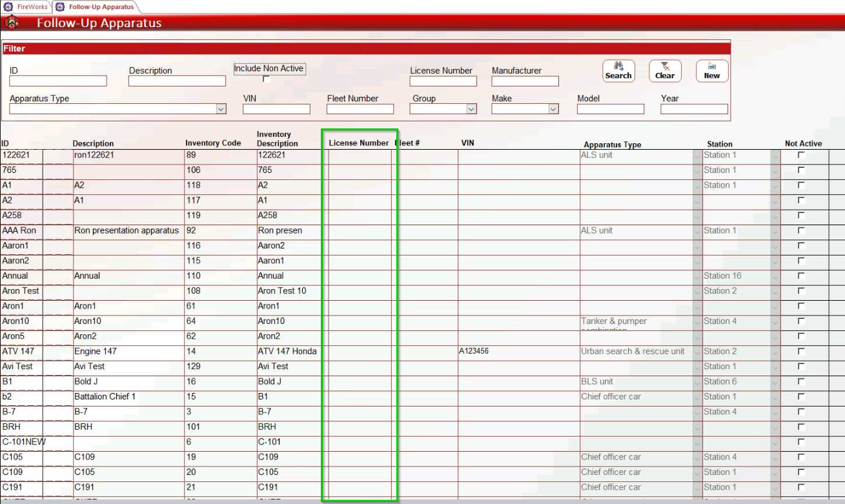Toggle Not Active for the B-7 row
This screenshot has height=504, width=845.
click(x=801, y=412)
